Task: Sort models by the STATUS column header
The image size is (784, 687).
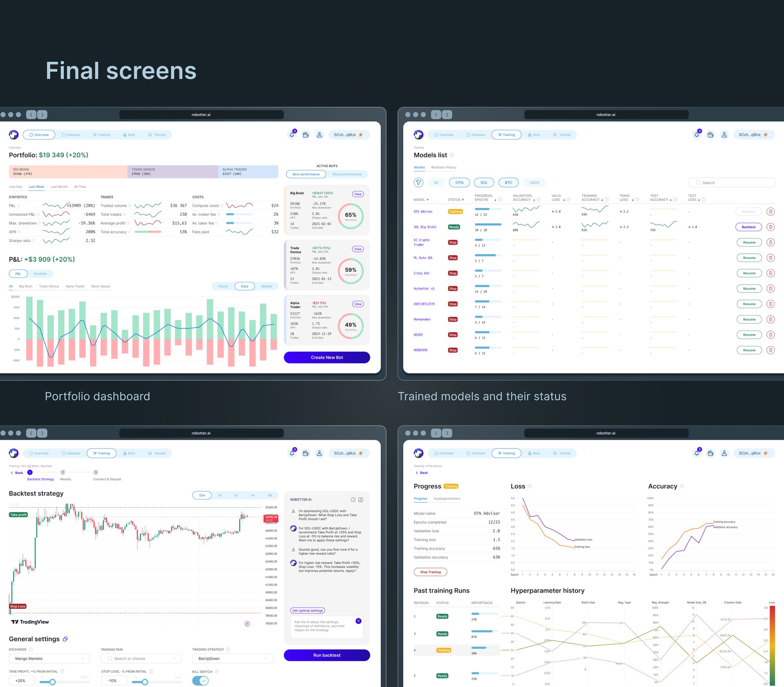Action: 456,200
